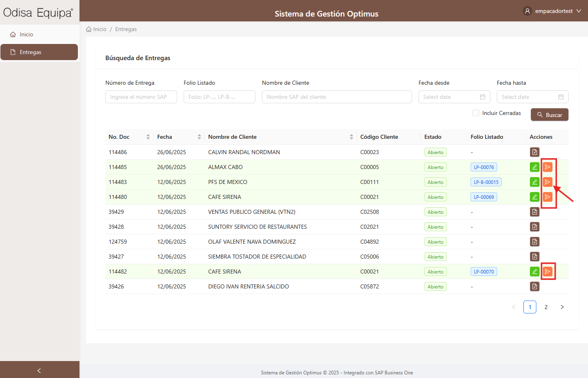Click folio tag LP-00069

[x=484, y=197]
